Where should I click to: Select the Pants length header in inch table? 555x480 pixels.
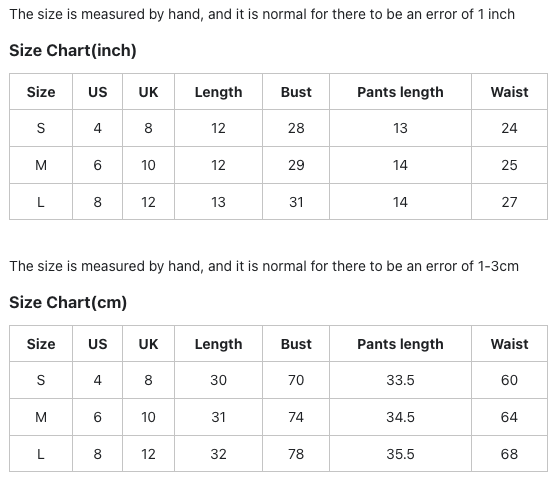pos(400,92)
